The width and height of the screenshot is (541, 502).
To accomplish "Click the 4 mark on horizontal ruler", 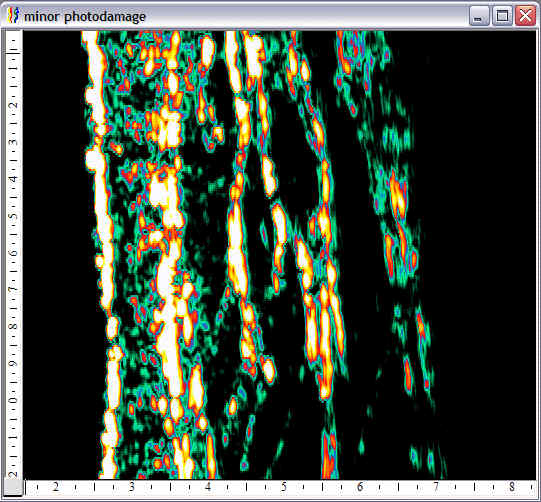I will [208, 487].
